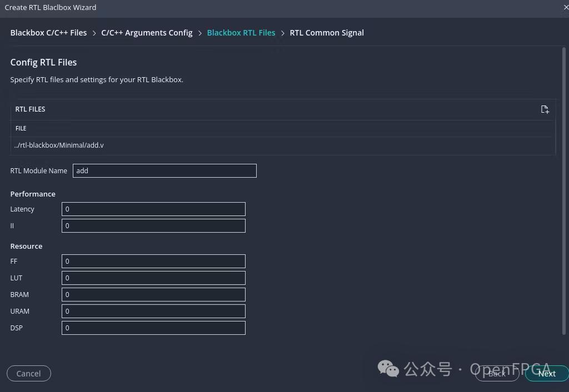This screenshot has width=569, height=392.
Task: Click the RTL Module Name field
Action: click(x=164, y=171)
